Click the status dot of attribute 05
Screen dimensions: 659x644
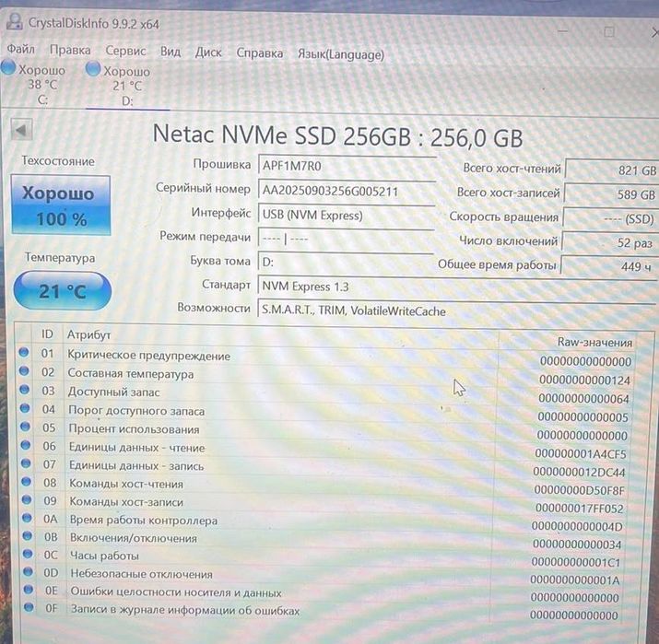coord(25,426)
